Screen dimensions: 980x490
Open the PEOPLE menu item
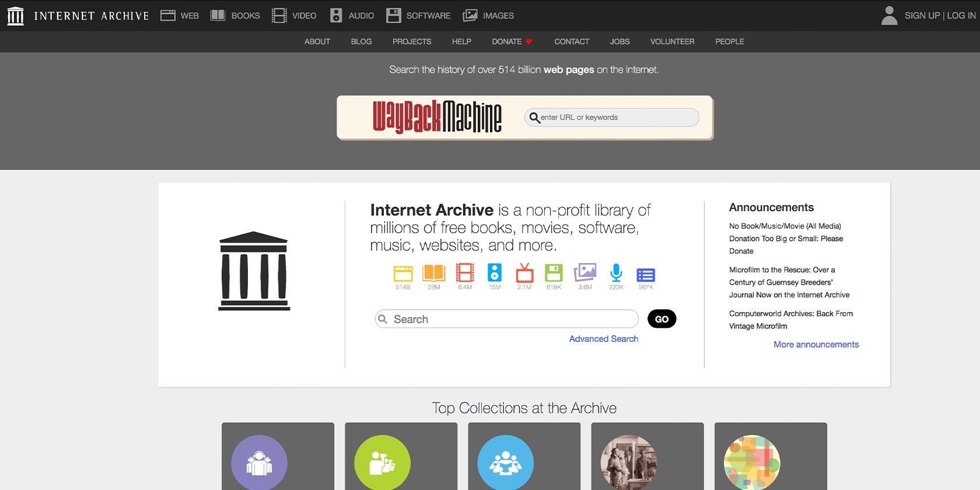tap(730, 42)
